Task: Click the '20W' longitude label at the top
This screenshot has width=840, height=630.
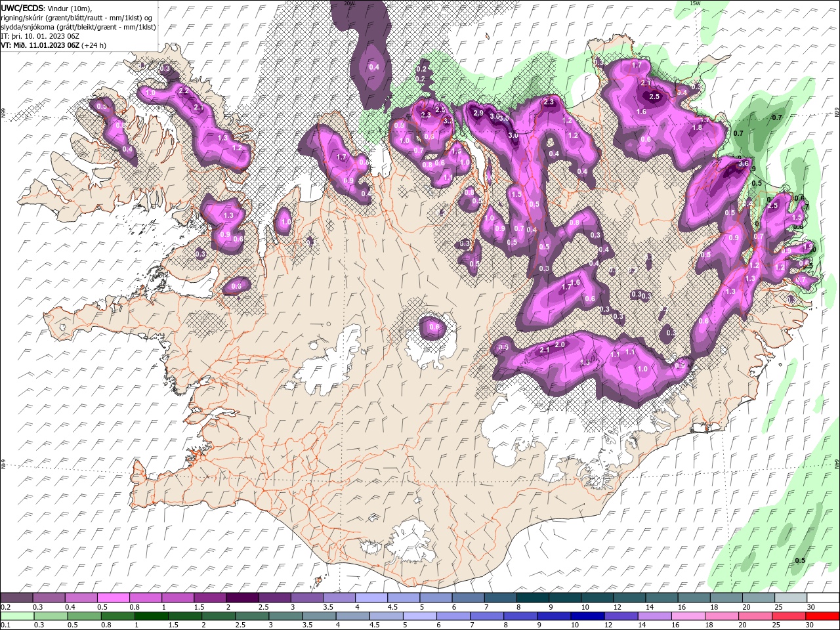Action: click(x=348, y=3)
